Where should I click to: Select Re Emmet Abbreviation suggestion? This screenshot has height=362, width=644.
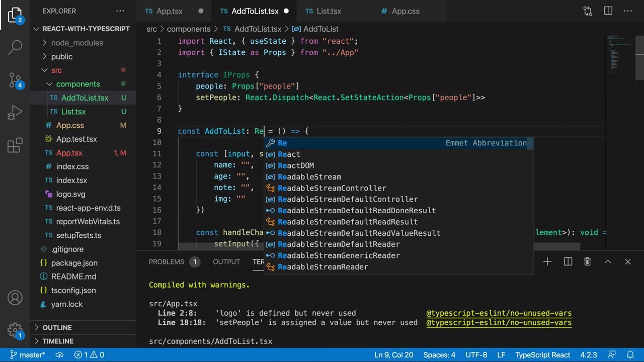(398, 143)
